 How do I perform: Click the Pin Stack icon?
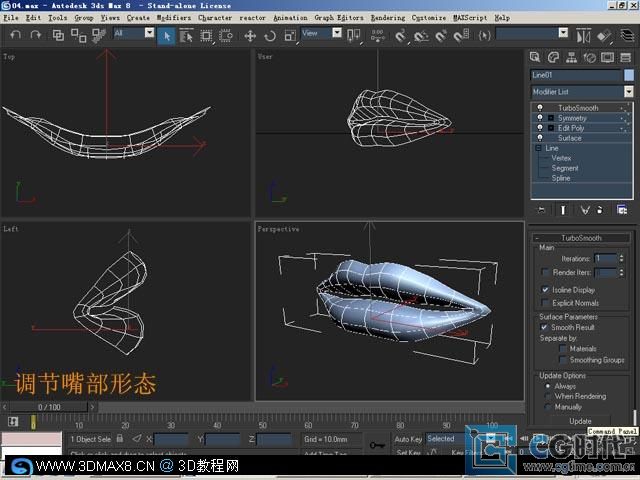click(x=541, y=210)
